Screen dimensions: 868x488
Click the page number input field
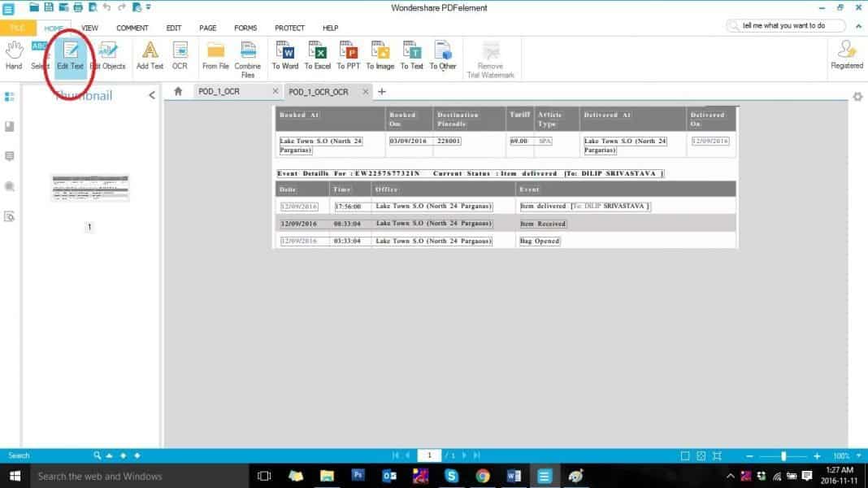(x=429, y=455)
